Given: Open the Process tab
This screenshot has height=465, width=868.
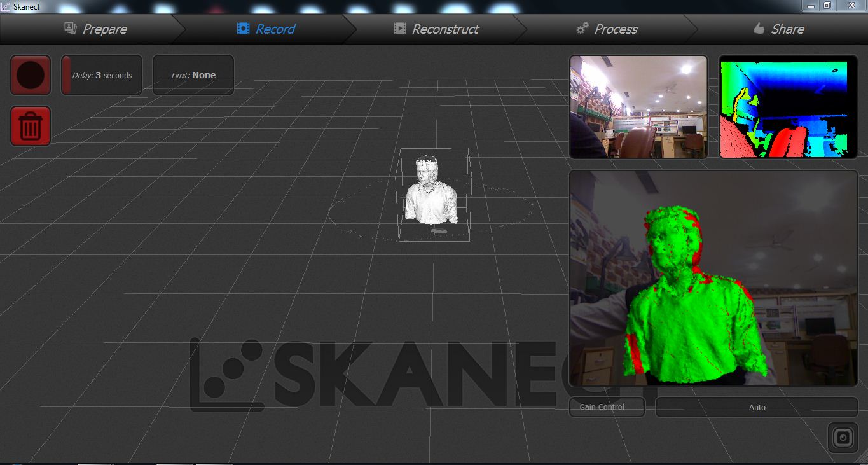Looking at the screenshot, I should point(607,29).
